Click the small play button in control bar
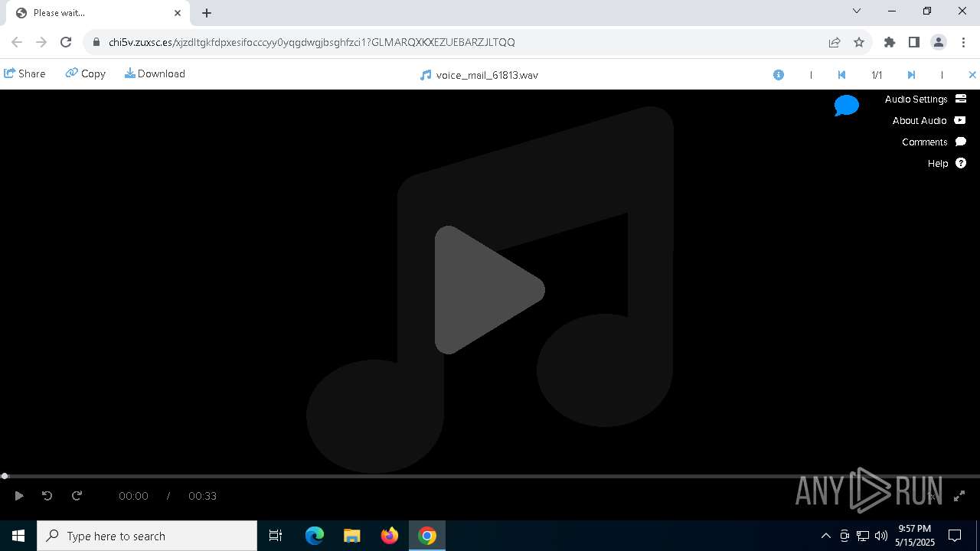This screenshot has width=980, height=551. [x=19, y=496]
